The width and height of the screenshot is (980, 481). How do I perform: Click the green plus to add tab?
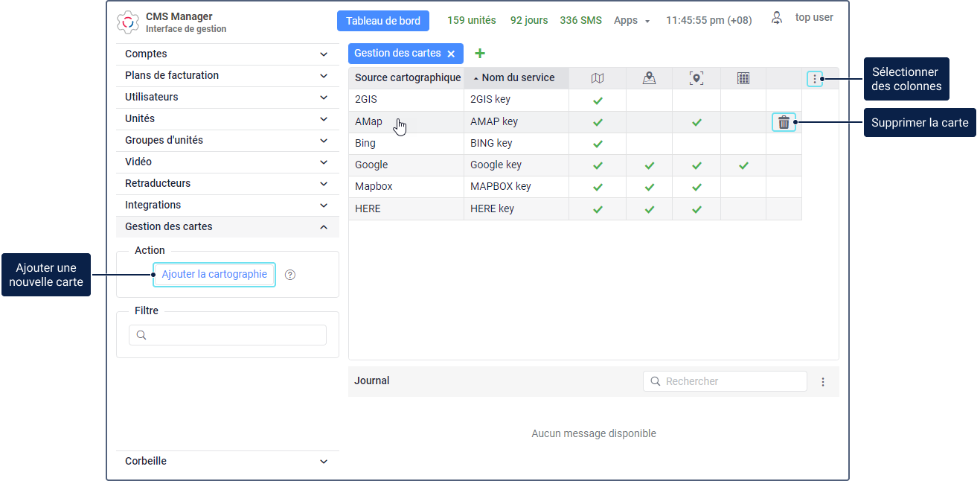pyautogui.click(x=480, y=54)
